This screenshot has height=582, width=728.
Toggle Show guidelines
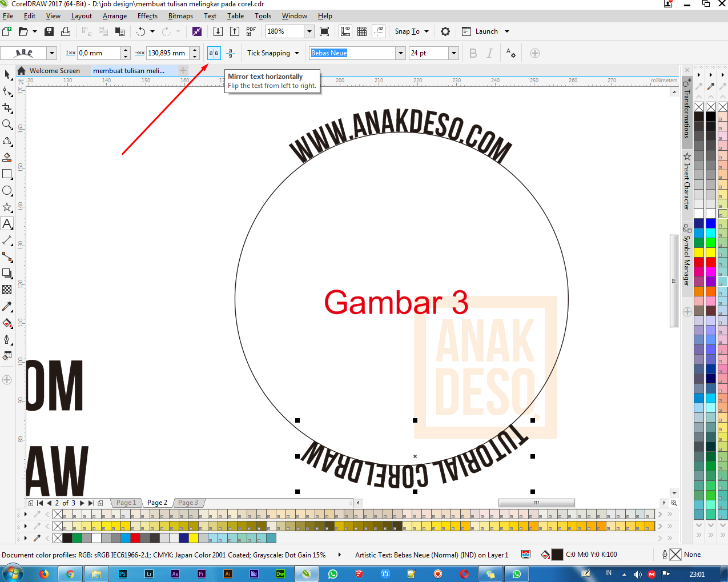pos(379,31)
